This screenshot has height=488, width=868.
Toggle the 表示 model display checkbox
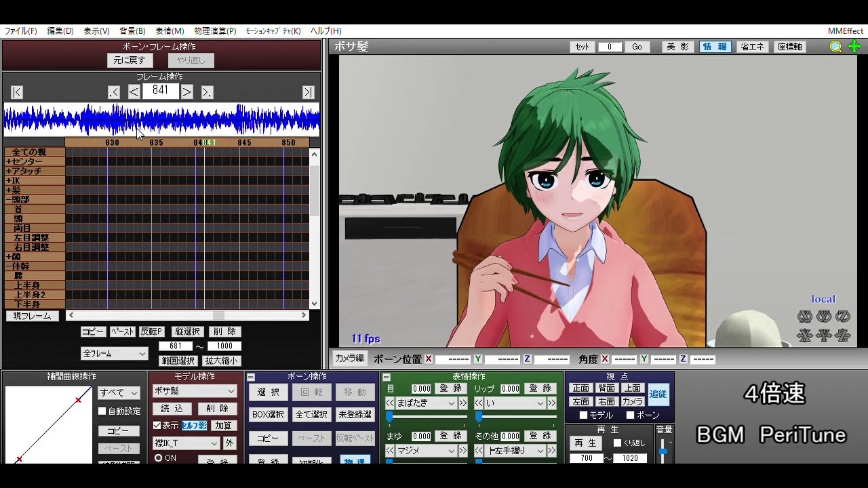tap(157, 426)
